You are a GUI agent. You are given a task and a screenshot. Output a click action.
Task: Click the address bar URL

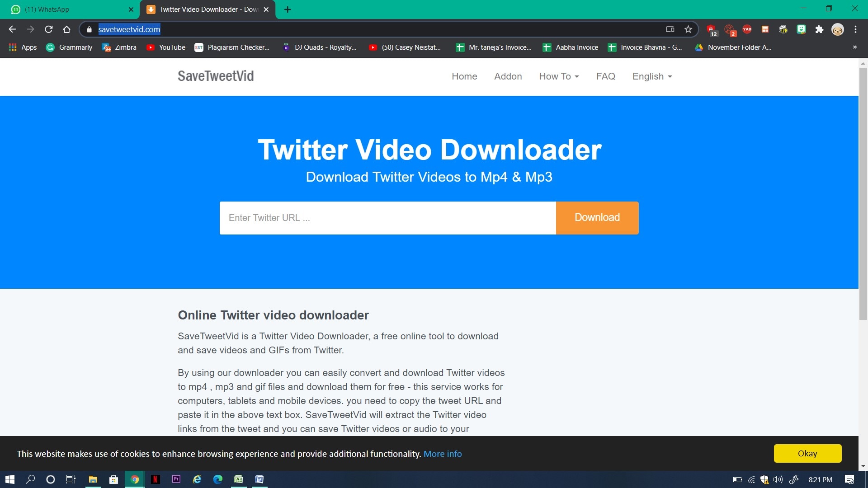[129, 29]
